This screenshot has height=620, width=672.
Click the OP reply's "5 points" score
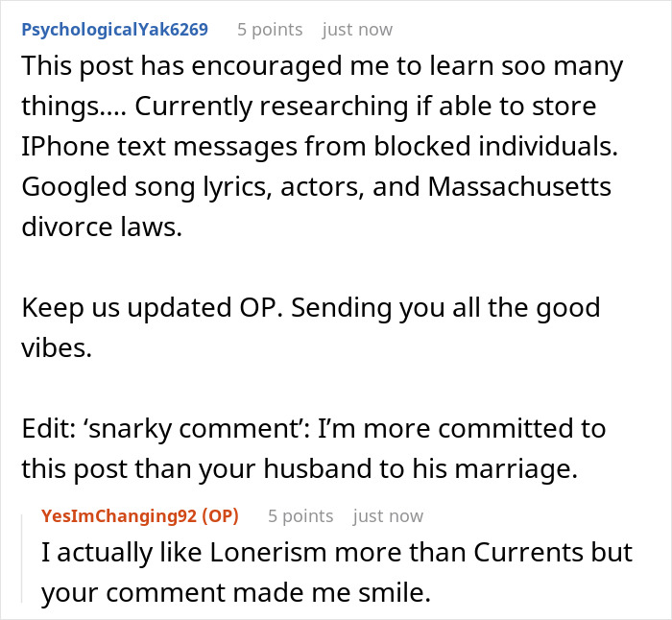click(x=300, y=516)
